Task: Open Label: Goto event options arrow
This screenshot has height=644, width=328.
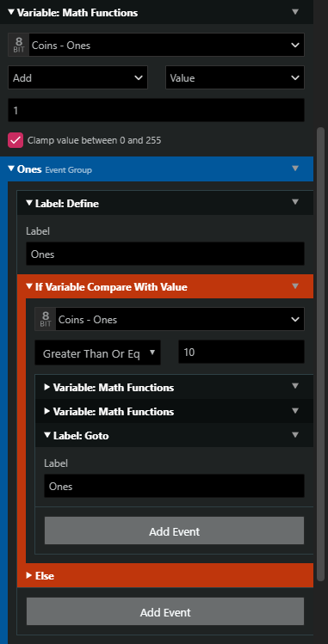Action: (294, 435)
